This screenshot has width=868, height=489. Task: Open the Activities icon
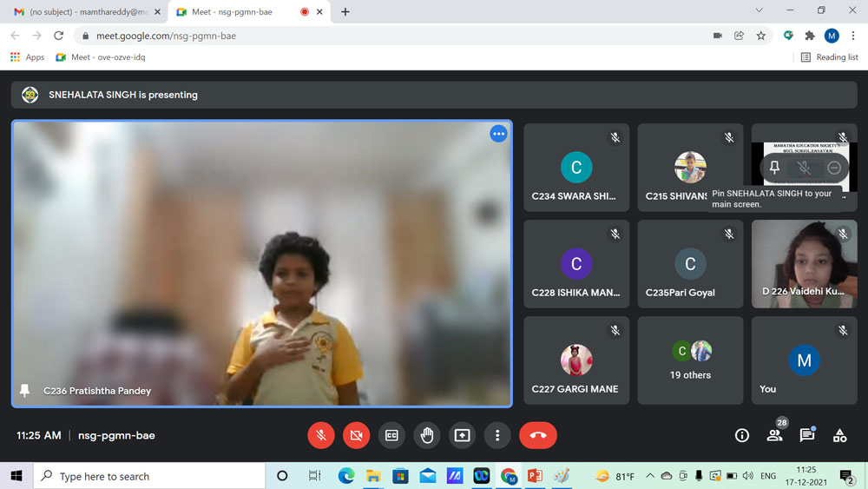pos(839,435)
